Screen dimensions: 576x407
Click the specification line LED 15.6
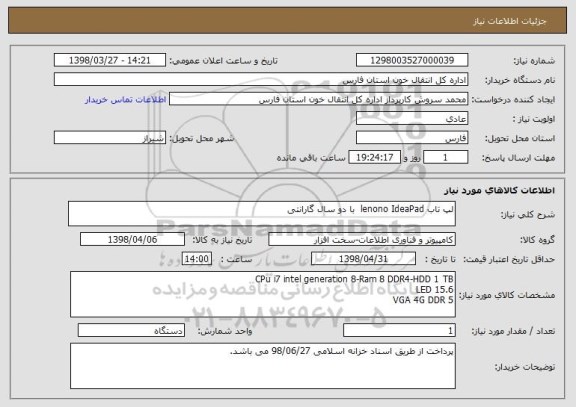(435, 290)
